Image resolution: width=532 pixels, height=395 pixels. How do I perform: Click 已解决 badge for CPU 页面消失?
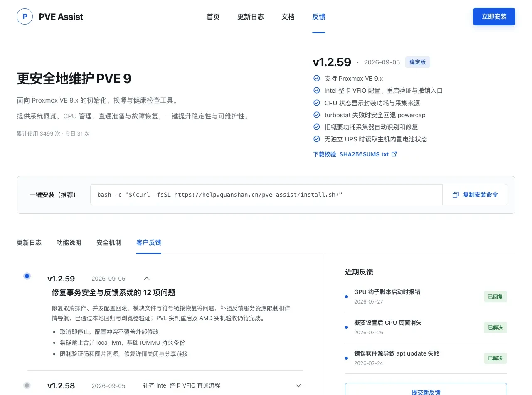pyautogui.click(x=495, y=328)
